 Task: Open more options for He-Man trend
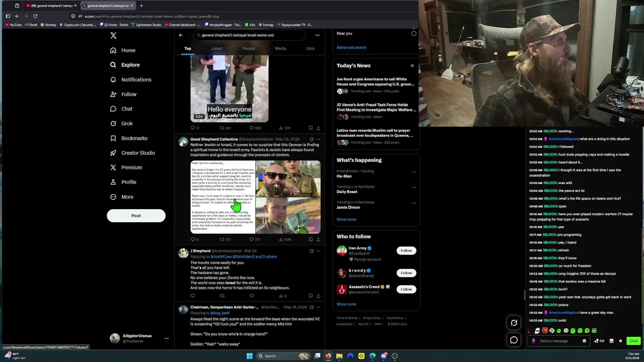[x=414, y=171]
